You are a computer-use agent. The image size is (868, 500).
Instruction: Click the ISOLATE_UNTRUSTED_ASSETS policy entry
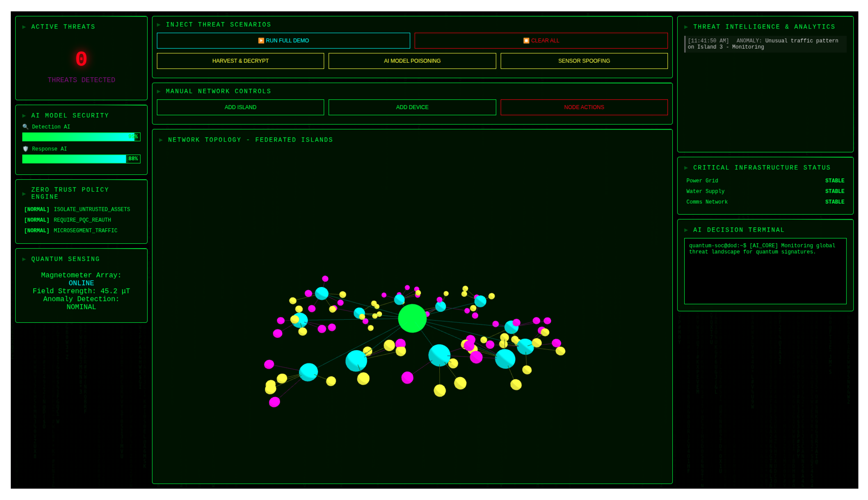[x=92, y=209]
